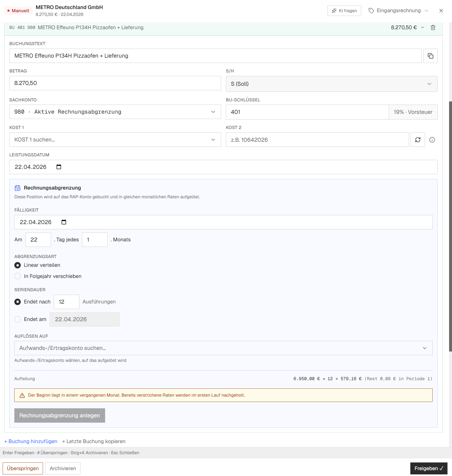Click Letzte Buchung kopieren link
452x476 pixels.
94,441
